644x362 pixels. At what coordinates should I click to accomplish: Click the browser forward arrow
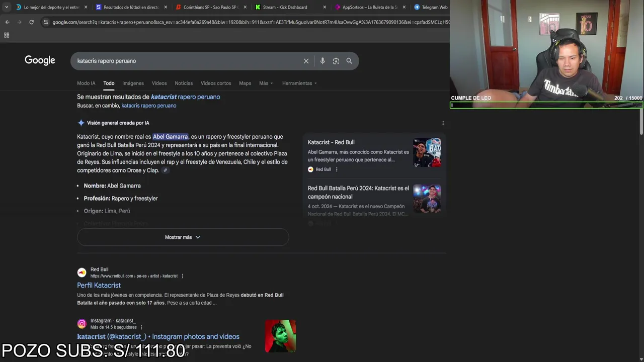point(19,22)
